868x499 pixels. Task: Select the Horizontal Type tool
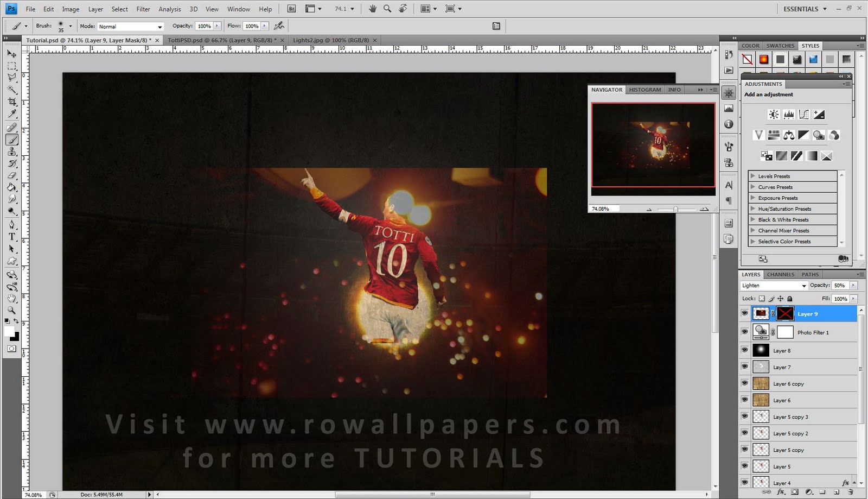[x=11, y=236]
